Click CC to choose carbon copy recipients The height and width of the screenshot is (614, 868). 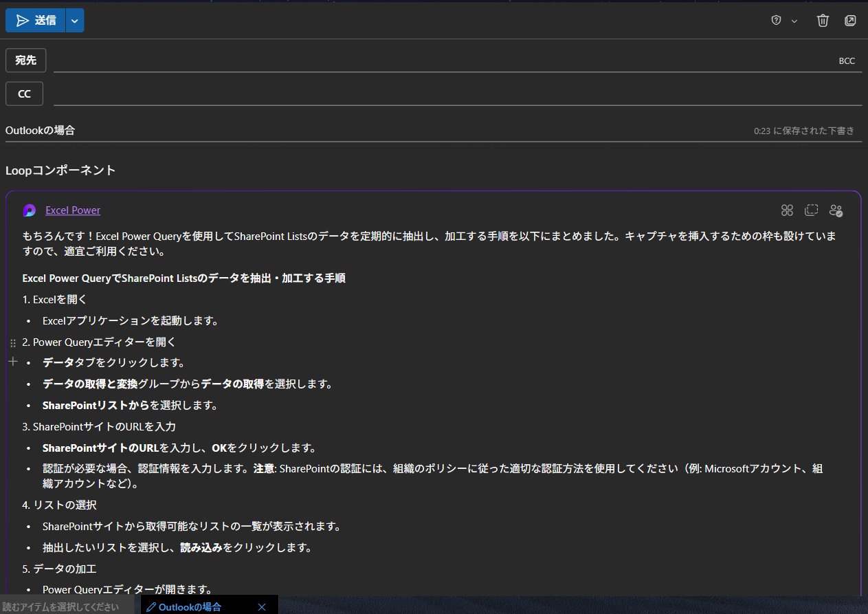click(24, 93)
